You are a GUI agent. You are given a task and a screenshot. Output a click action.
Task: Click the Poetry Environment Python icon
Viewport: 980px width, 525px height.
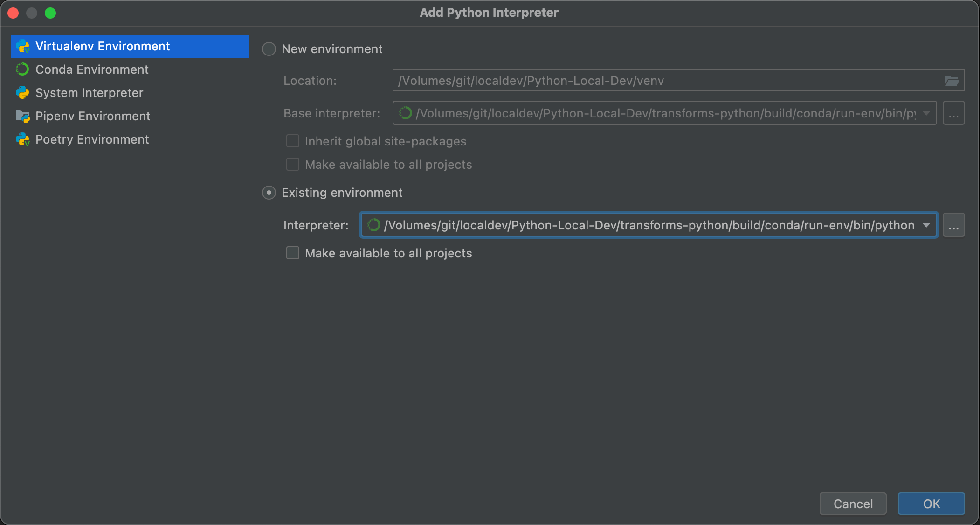coord(23,139)
